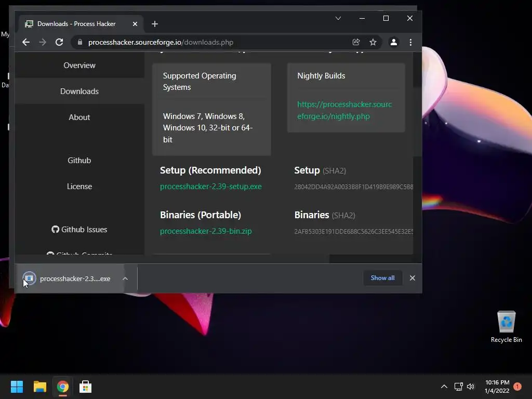Download processhacker-2.39-bin.zip link
The image size is (532, 399).
206,231
